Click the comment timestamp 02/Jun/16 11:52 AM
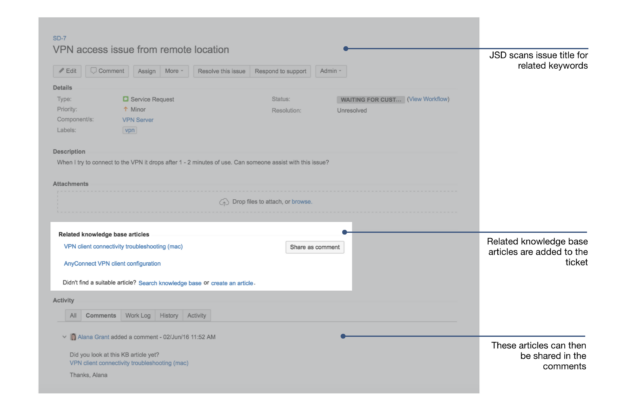 coord(189,337)
